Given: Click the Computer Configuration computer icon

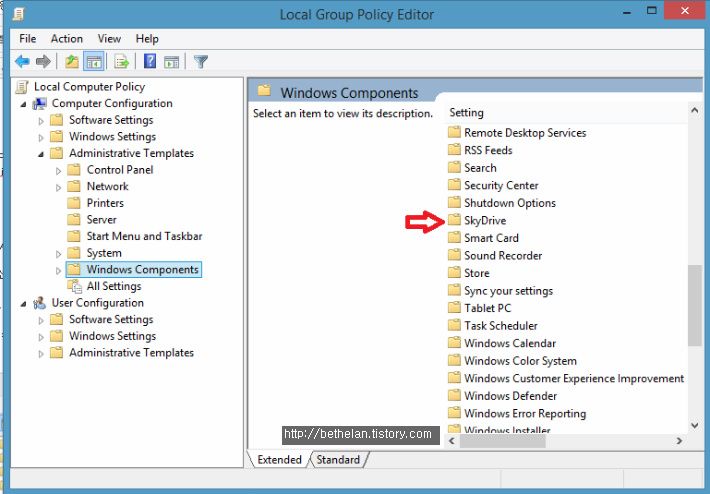Looking at the screenshot, I should [x=40, y=103].
